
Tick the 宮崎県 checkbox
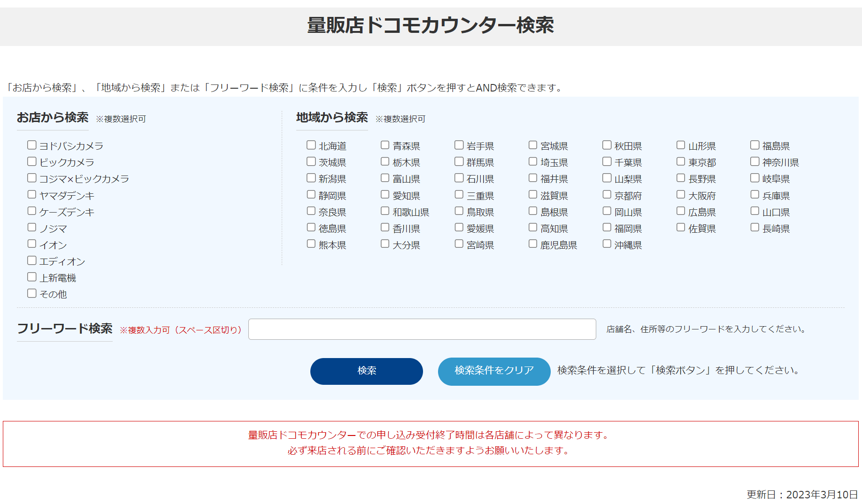point(459,244)
